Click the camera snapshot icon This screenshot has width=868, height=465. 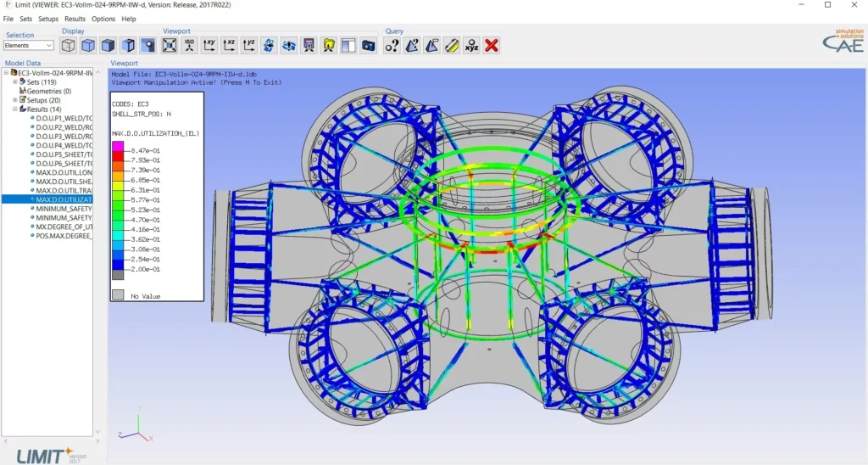coord(368,46)
